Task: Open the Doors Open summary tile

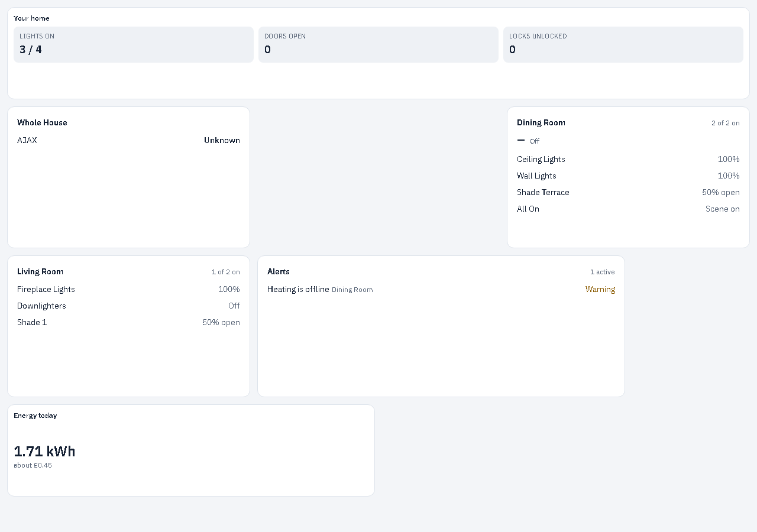Action: click(x=378, y=44)
